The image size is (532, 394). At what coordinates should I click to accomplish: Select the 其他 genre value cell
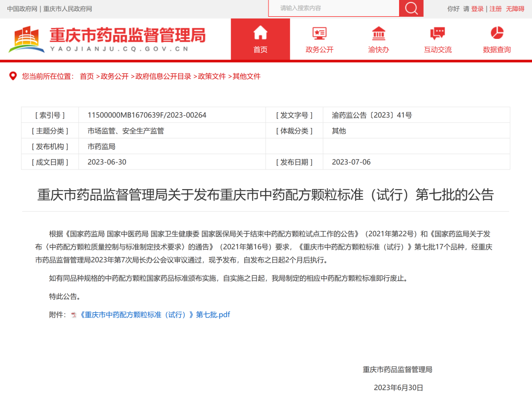[416, 131]
